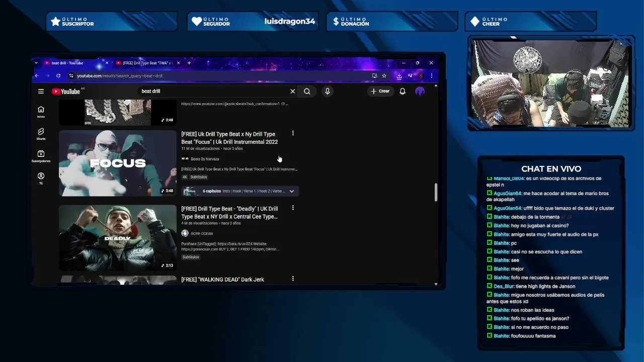
Task: Click the magnifier search button
Action: point(307,91)
